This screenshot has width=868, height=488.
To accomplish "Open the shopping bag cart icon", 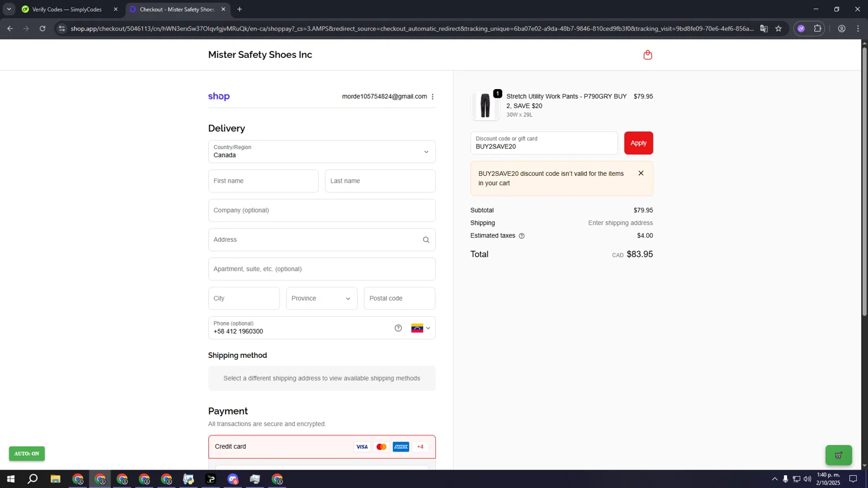I will 648,55.
